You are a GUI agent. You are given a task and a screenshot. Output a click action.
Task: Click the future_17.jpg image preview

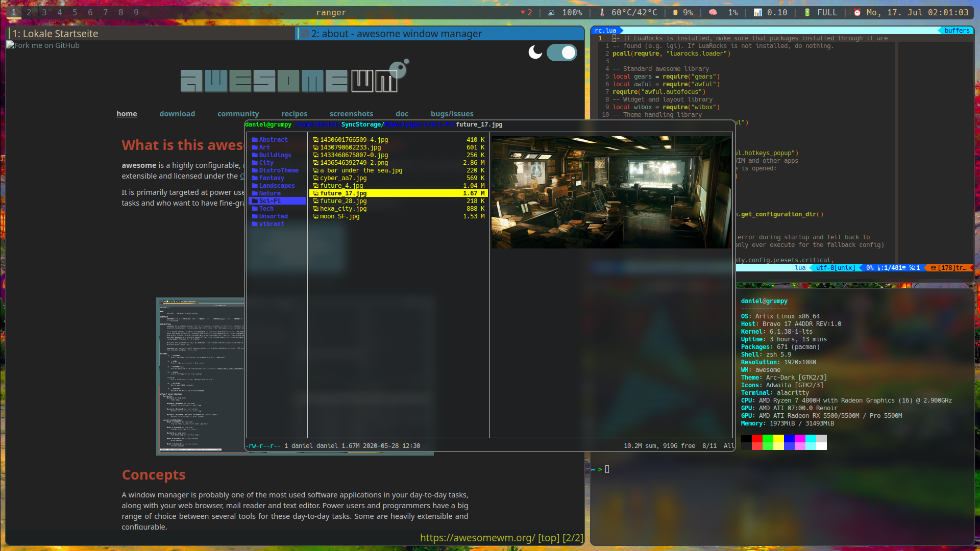[x=611, y=192]
